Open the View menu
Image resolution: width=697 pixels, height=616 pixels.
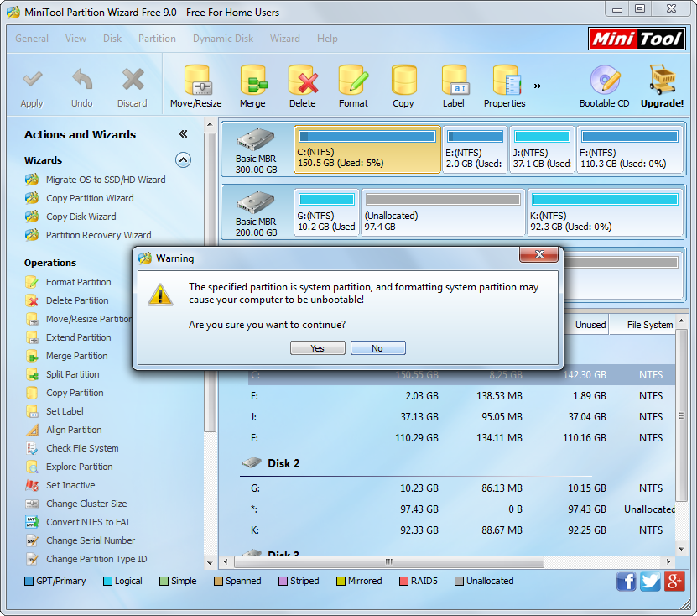[x=75, y=39]
